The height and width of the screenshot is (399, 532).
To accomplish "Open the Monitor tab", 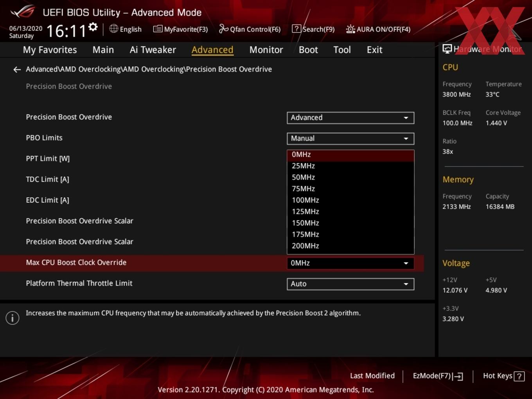I will tap(266, 50).
